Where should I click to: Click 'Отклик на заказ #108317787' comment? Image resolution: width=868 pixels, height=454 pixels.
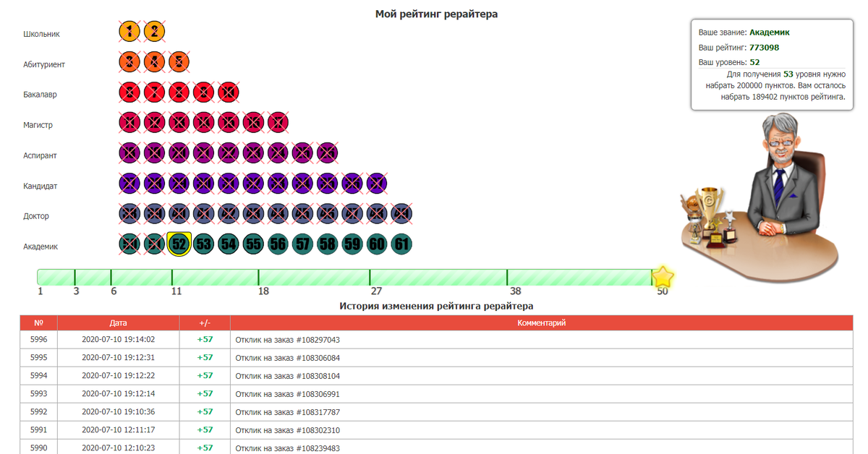288,412
